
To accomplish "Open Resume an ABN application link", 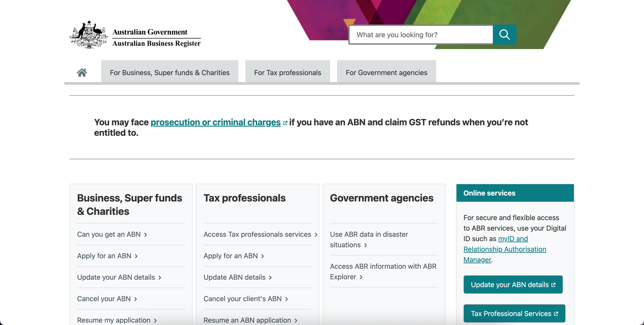I will coord(247,320).
